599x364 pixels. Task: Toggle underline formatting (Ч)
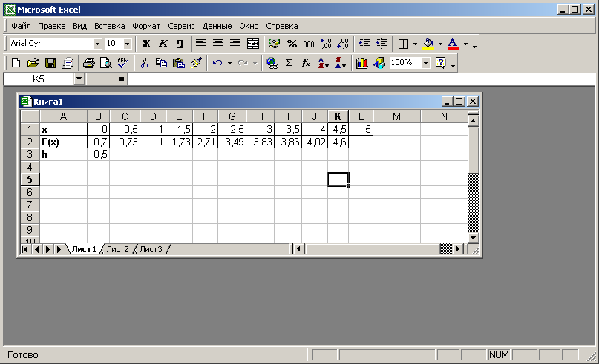[x=180, y=44]
